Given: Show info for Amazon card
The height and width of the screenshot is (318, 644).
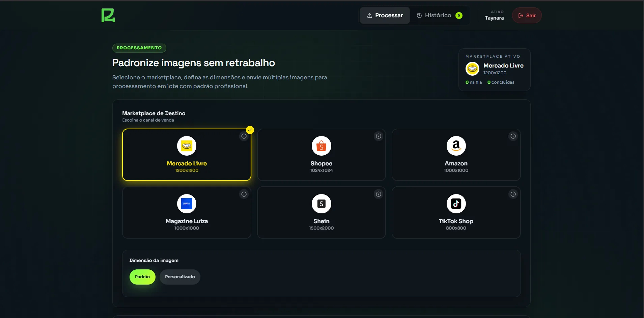Looking at the screenshot, I should point(513,136).
